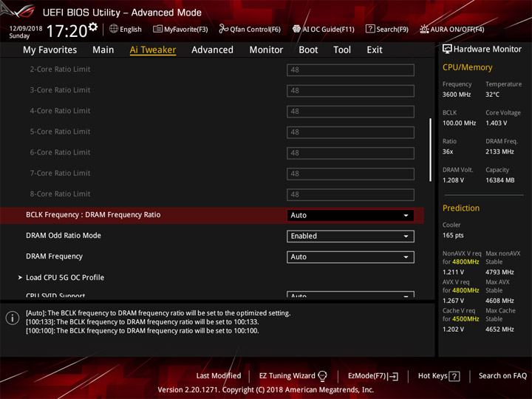Switch to the Boot tab
Image resolution: width=532 pixels, height=399 pixels.
coord(308,50)
